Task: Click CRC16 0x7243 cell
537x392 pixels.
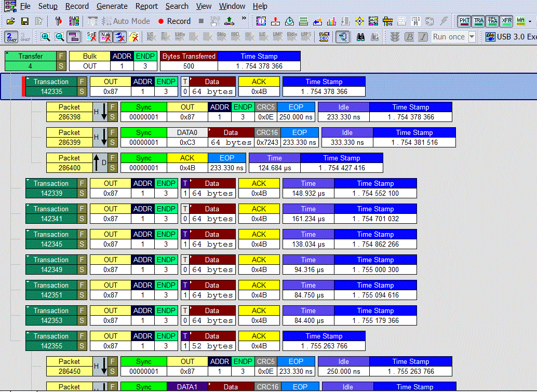Action: [x=267, y=137]
